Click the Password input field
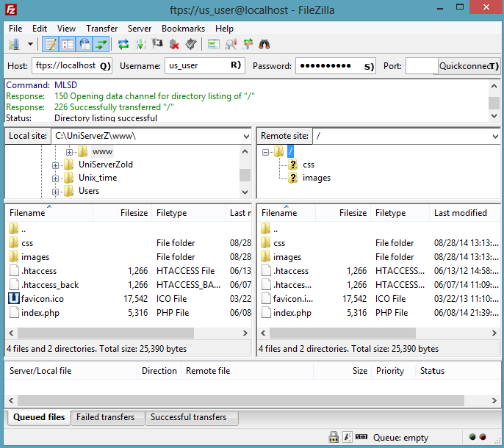The image size is (504, 448). point(336,66)
